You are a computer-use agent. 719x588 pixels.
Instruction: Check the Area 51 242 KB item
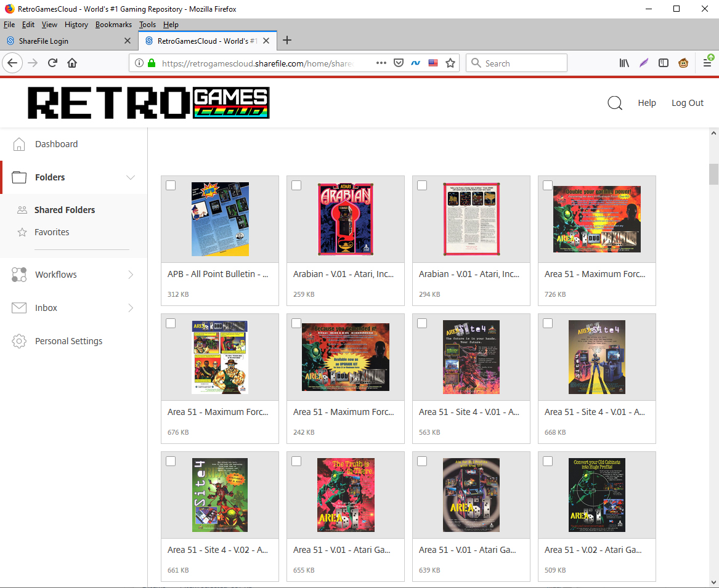[x=296, y=323]
